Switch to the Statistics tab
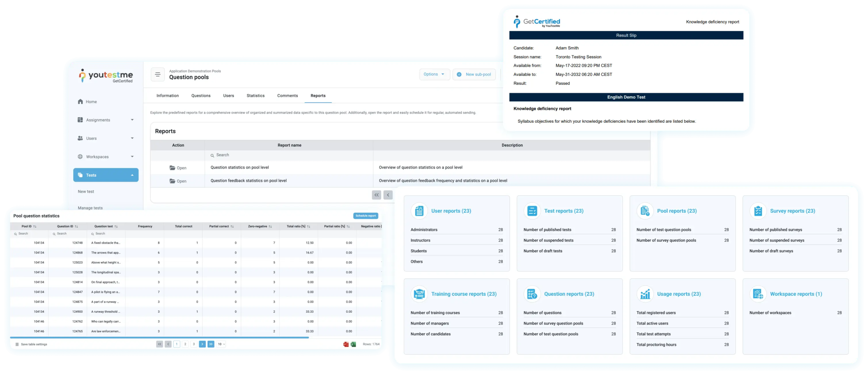This screenshot has height=375, width=868. click(255, 96)
